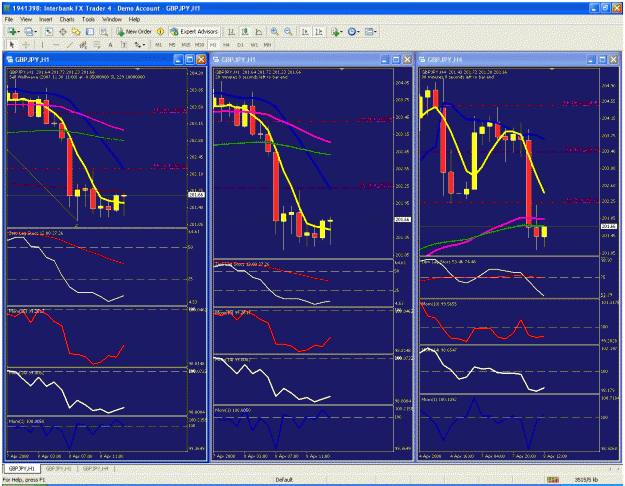Select the text 'A' tool

click(x=110, y=45)
